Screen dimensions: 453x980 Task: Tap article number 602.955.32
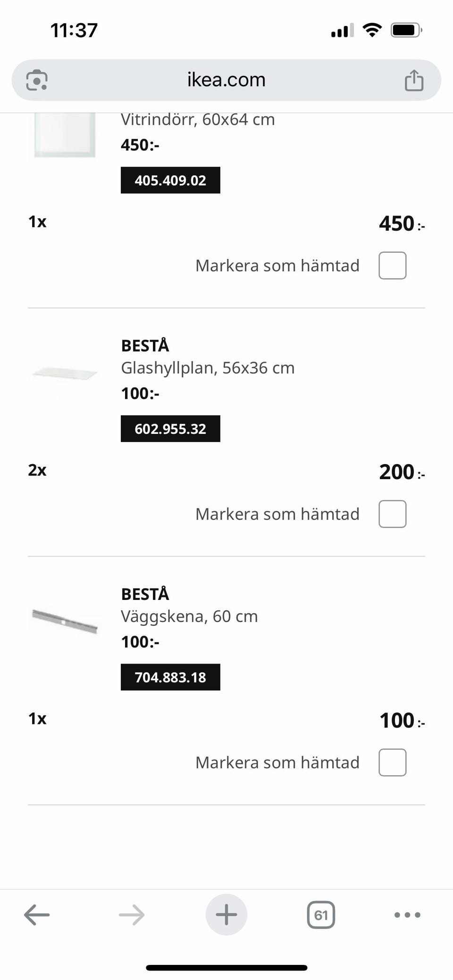[170, 429]
